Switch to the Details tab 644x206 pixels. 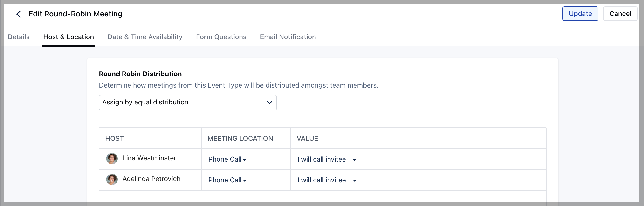pyautogui.click(x=19, y=37)
